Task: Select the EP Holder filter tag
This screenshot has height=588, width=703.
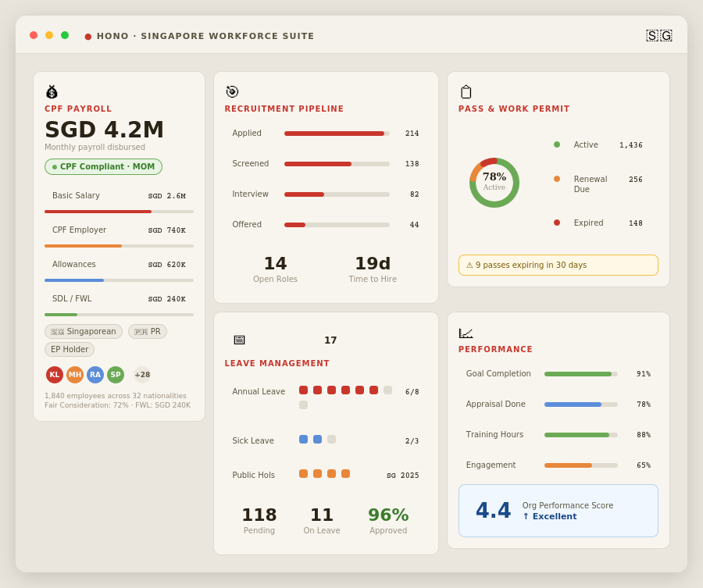Action: pos(70,350)
